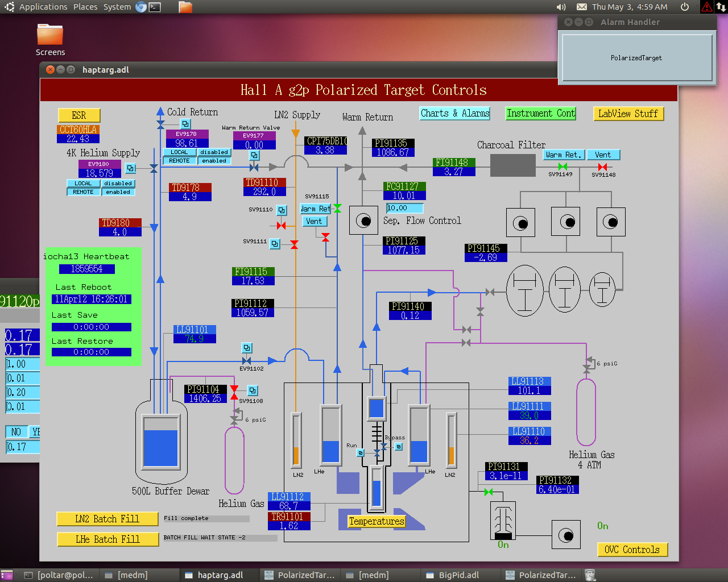Set EV9180 to enabled

coord(118,192)
